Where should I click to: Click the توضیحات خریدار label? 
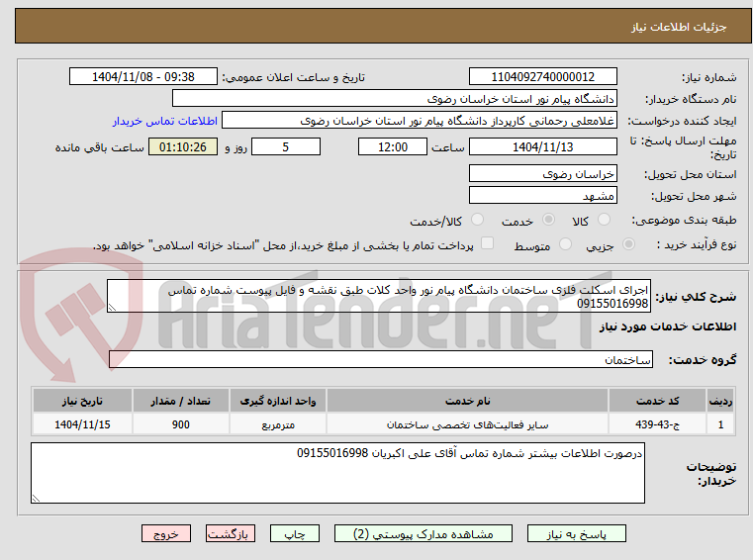[711, 473]
